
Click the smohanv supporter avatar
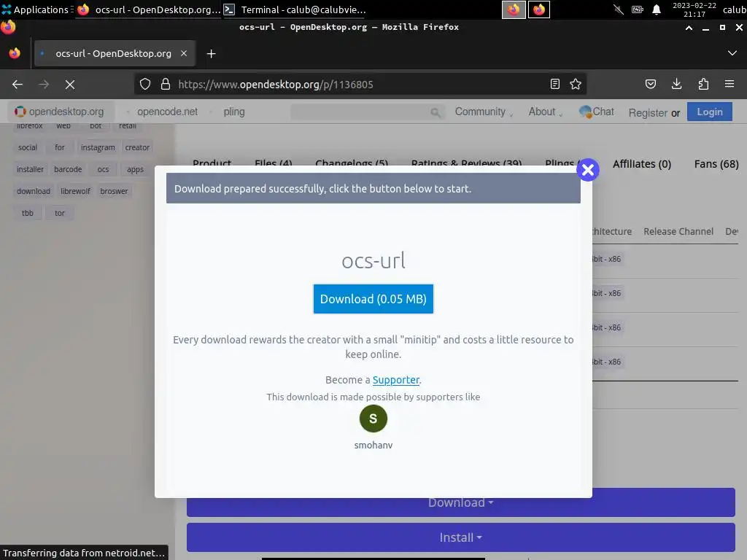point(373,419)
